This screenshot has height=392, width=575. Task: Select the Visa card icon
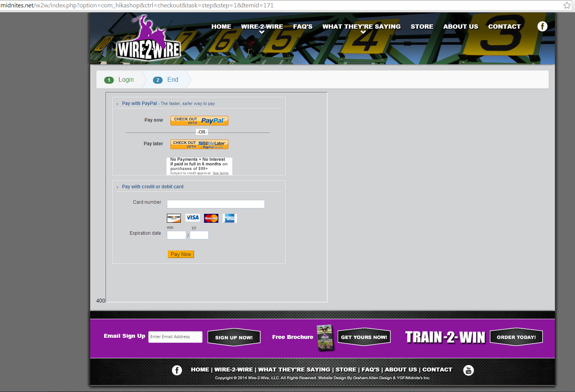[192, 218]
